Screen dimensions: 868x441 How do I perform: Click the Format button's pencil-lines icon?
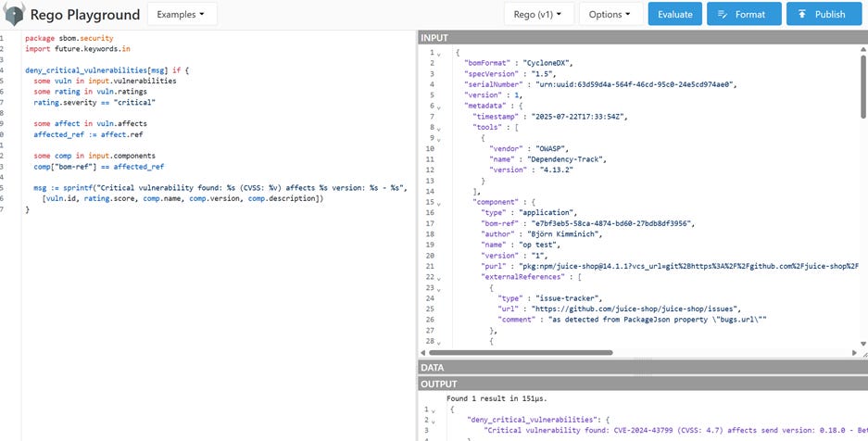723,15
